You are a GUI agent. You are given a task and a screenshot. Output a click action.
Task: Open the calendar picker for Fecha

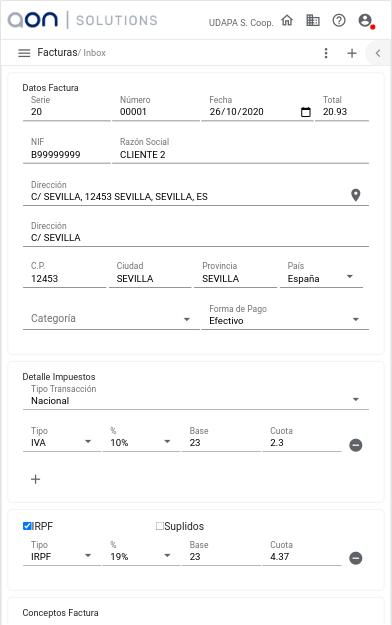(305, 112)
